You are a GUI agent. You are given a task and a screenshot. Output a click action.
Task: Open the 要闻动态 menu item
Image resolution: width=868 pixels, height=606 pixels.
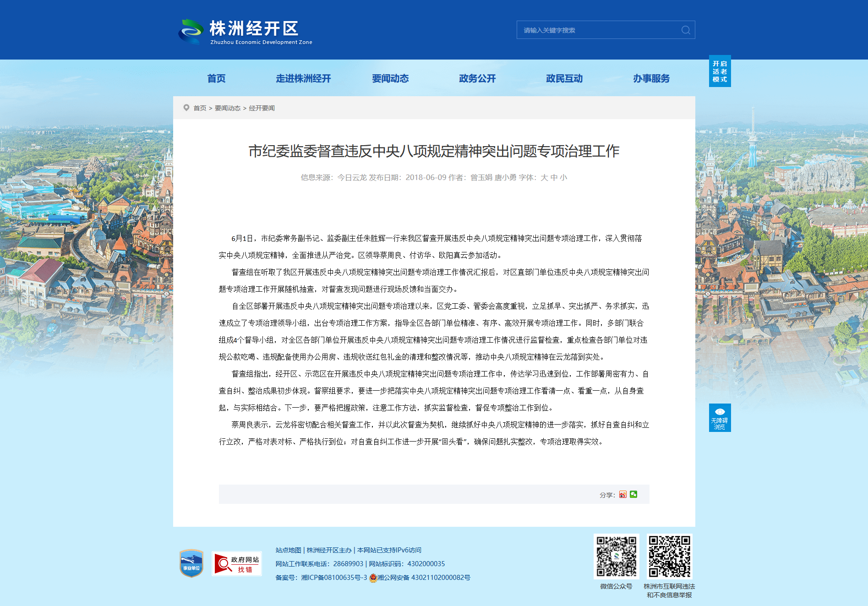(x=390, y=78)
